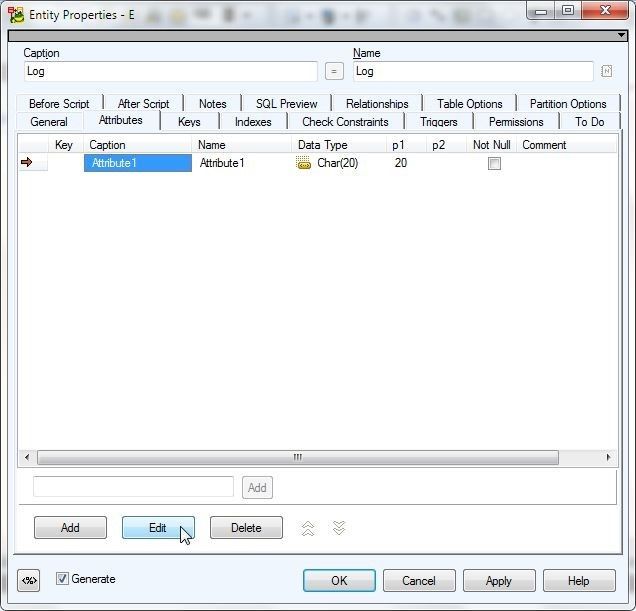Click the Data Type column header
This screenshot has width=636, height=611.
pos(339,145)
